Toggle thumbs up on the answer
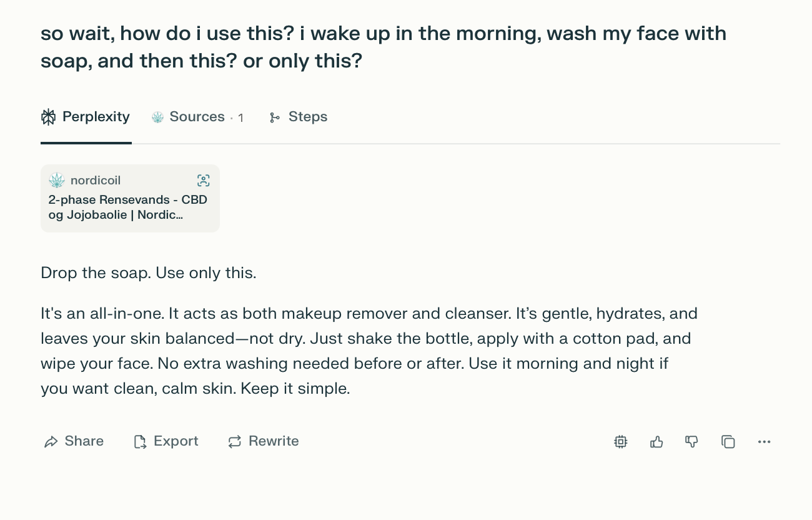Image resolution: width=812 pixels, height=520 pixels. point(656,442)
